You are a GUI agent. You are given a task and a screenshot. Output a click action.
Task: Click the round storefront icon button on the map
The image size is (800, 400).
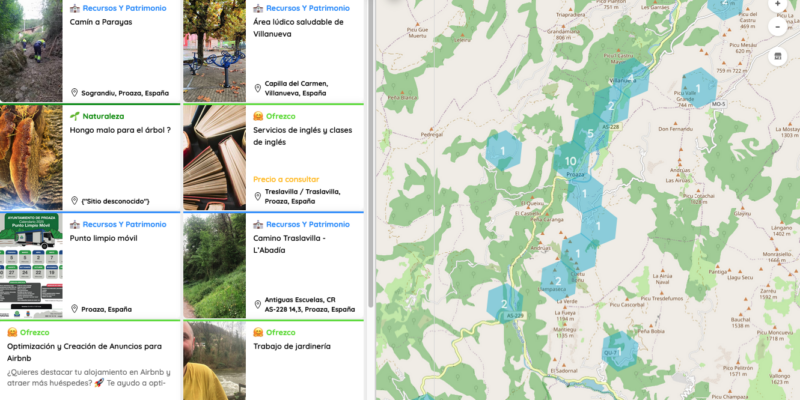(778, 57)
